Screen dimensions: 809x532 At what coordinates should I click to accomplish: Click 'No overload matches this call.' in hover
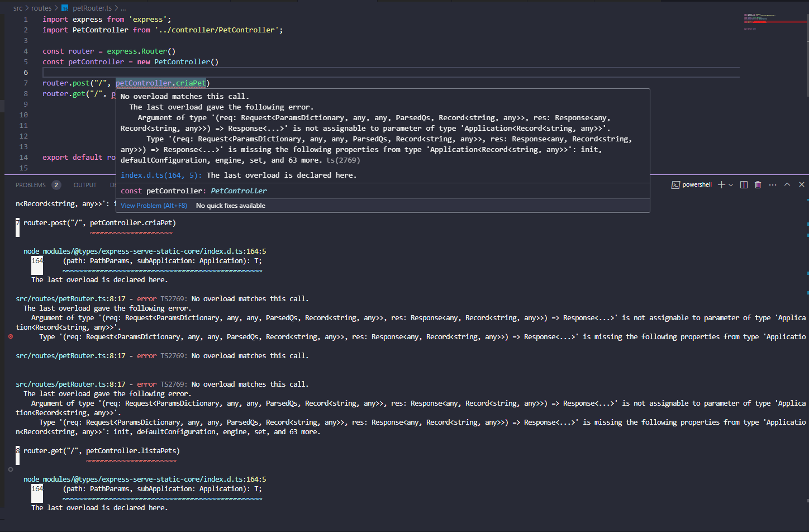pyautogui.click(x=185, y=97)
